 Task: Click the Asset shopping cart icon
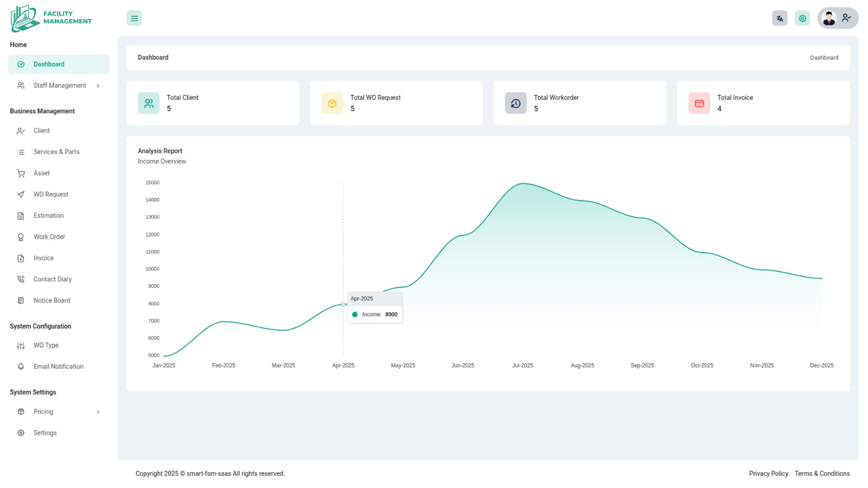tap(21, 174)
